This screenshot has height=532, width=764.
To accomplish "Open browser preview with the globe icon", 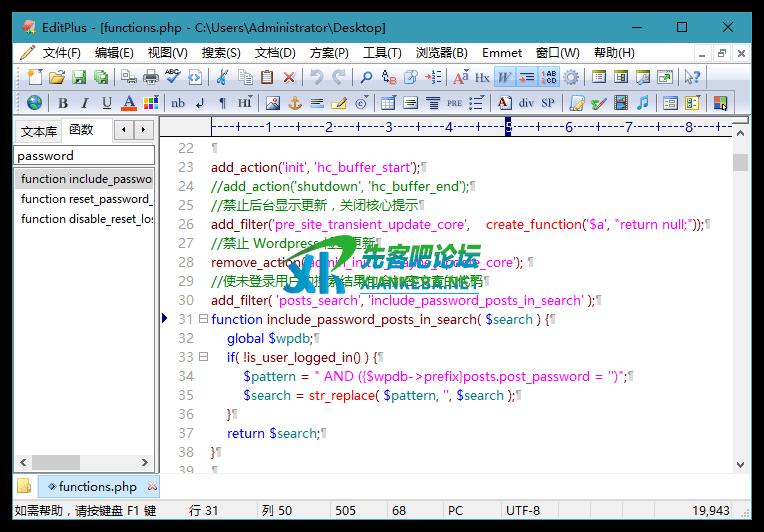I will point(35,103).
